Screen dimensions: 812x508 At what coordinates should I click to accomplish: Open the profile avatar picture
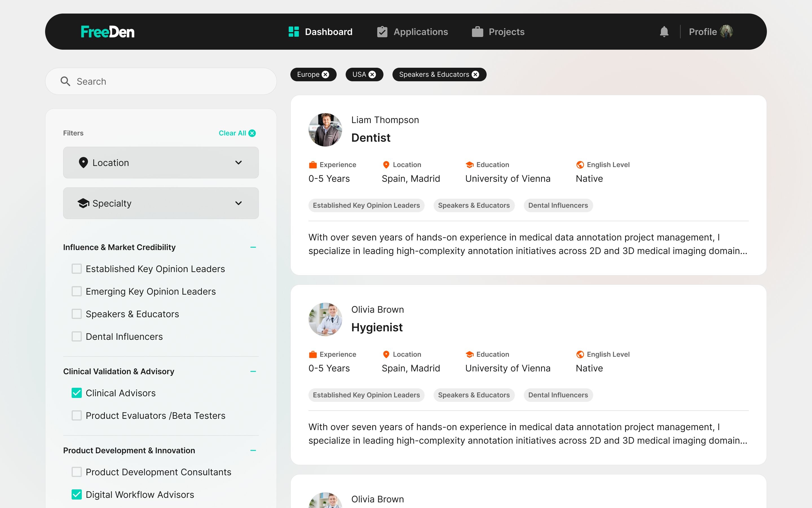726,32
